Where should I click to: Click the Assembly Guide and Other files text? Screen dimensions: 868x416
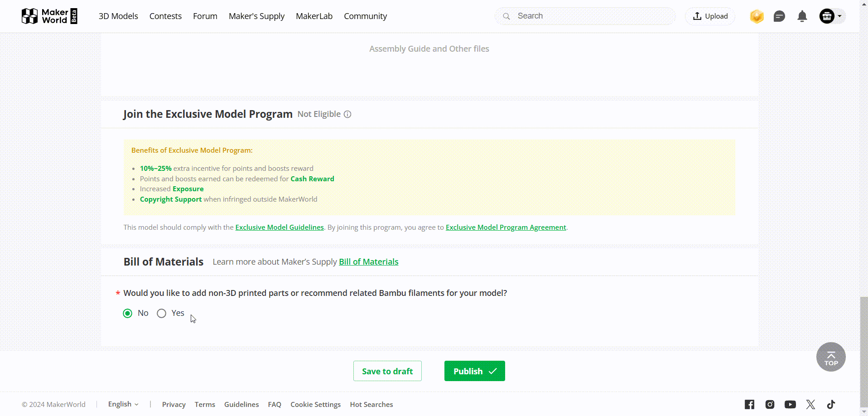pyautogui.click(x=429, y=49)
